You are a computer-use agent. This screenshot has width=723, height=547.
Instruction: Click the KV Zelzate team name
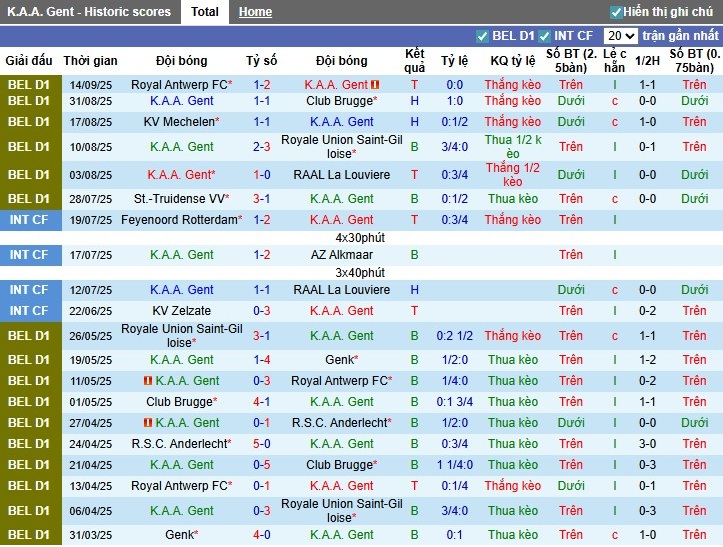click(181, 311)
